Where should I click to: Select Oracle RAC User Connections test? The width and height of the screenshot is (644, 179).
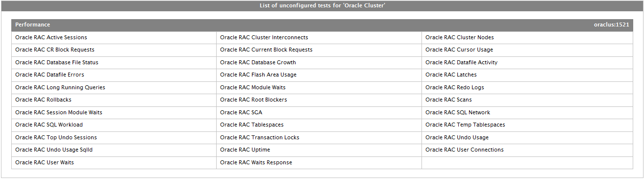click(464, 150)
